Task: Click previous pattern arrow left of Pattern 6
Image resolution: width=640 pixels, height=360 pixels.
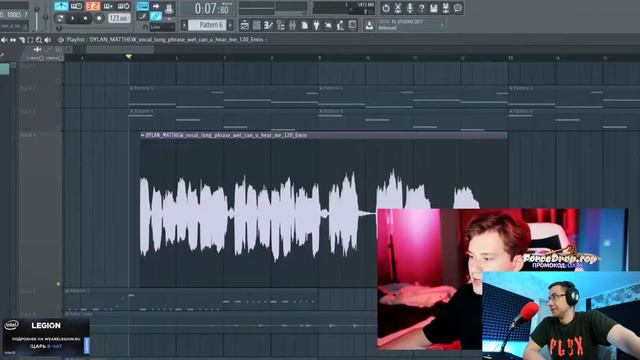Action: (x=184, y=25)
